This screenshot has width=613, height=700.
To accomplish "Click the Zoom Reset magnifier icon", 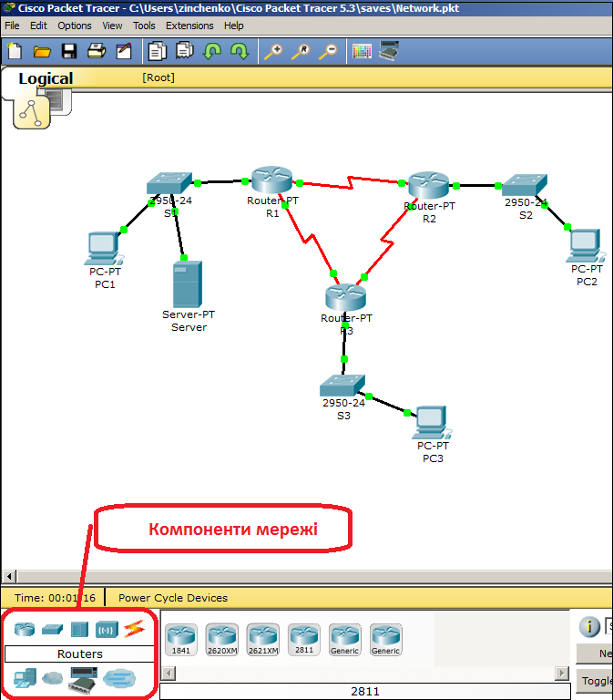I will click(301, 51).
